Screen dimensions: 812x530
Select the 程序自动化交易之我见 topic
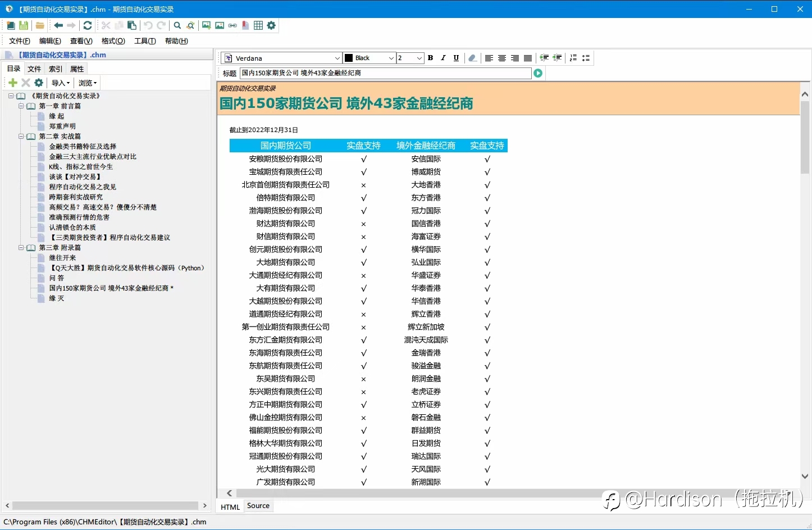[x=83, y=187]
